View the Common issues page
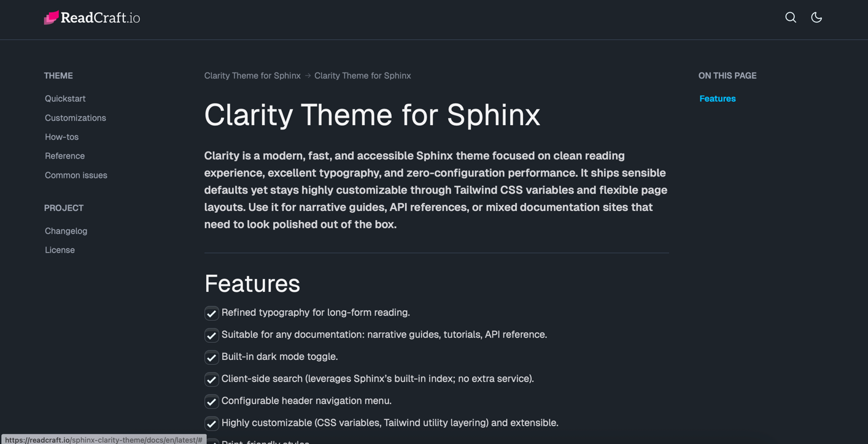The width and height of the screenshot is (868, 444). click(76, 175)
